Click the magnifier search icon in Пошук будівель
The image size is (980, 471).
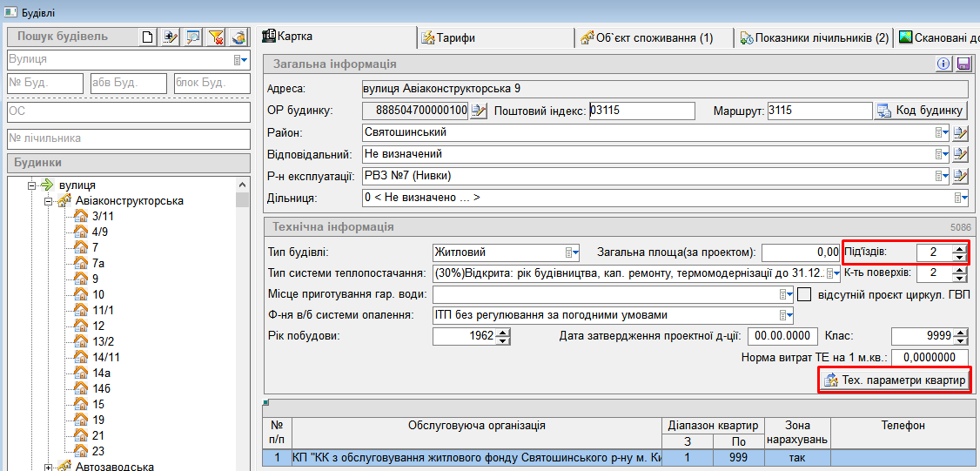193,37
